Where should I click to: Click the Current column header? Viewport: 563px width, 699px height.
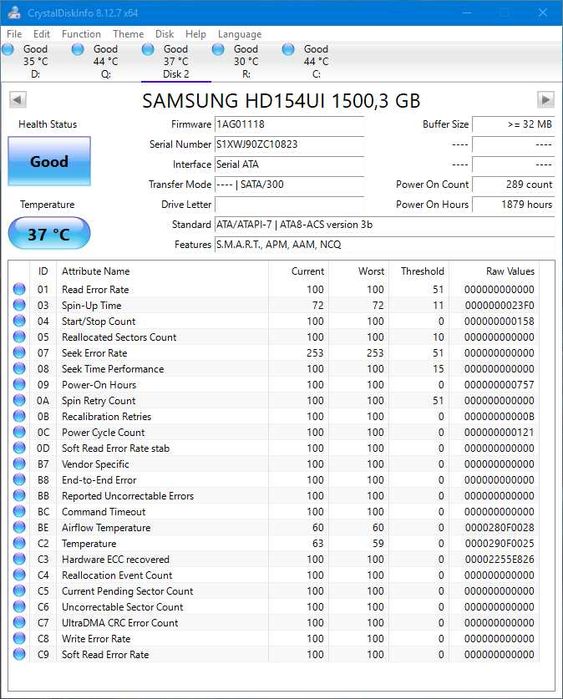298,271
